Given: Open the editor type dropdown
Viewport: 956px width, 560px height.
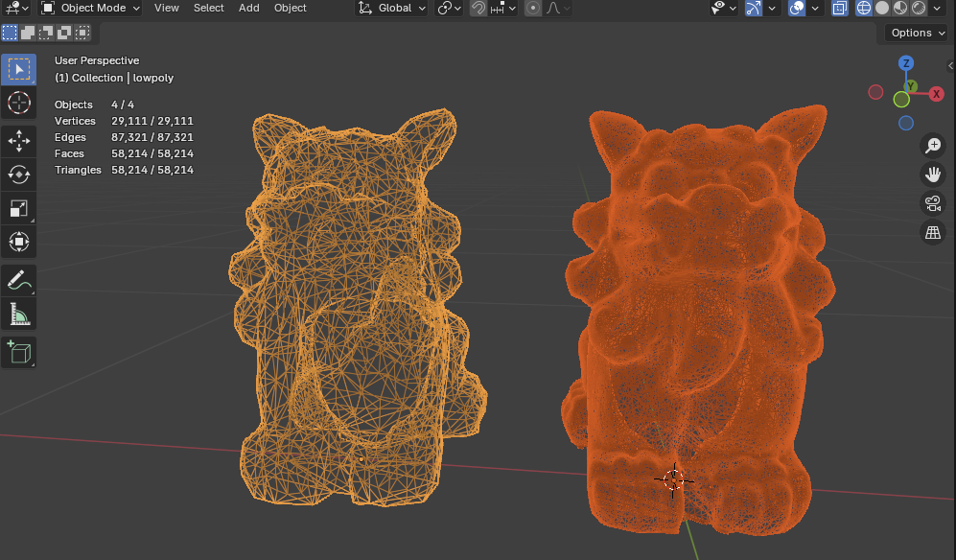Looking at the screenshot, I should (16, 8).
